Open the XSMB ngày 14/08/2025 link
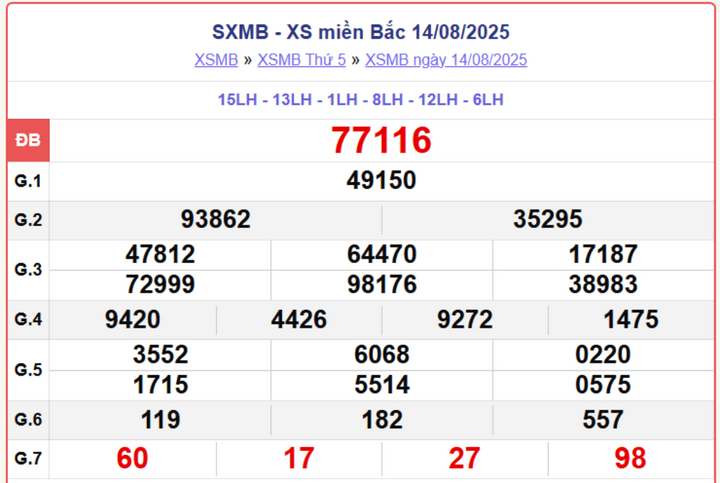Image resolution: width=720 pixels, height=483 pixels. click(446, 60)
